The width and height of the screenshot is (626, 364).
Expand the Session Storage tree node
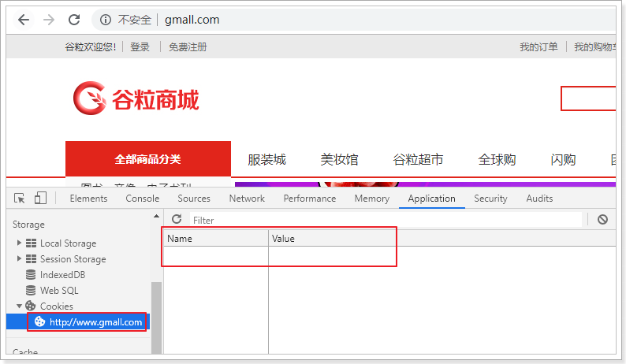pyautogui.click(x=20, y=259)
